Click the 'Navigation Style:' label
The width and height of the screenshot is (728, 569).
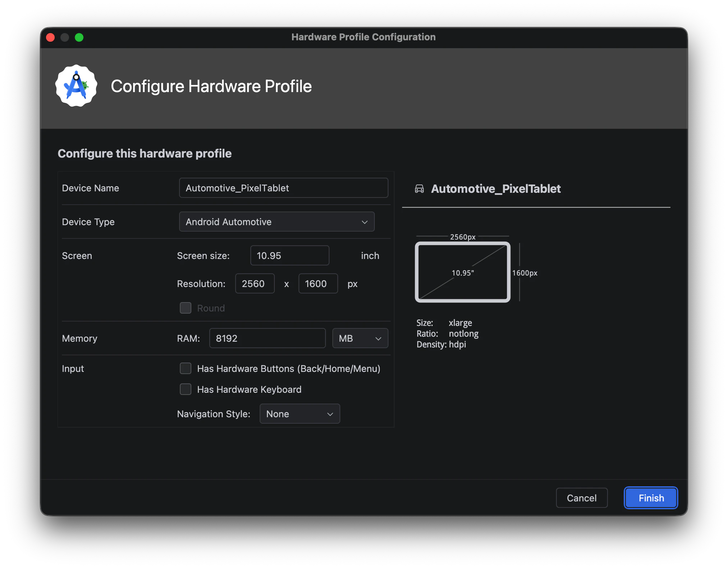[x=214, y=414]
